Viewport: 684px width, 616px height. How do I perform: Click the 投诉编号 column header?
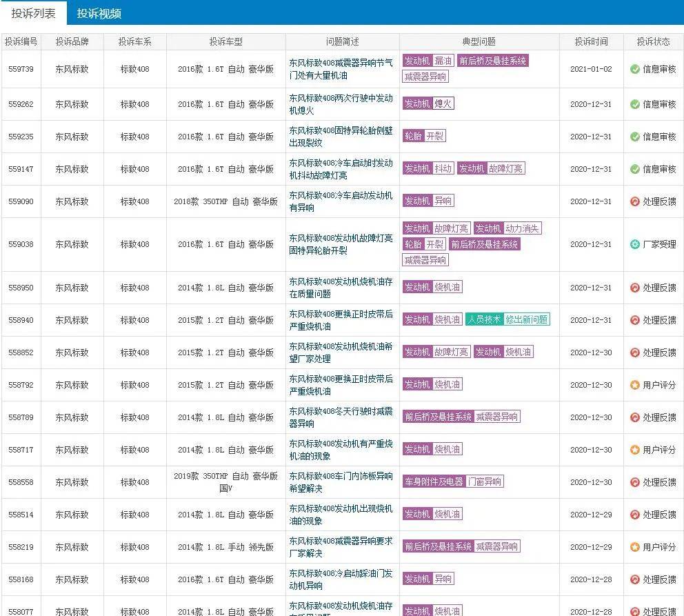coord(21,42)
